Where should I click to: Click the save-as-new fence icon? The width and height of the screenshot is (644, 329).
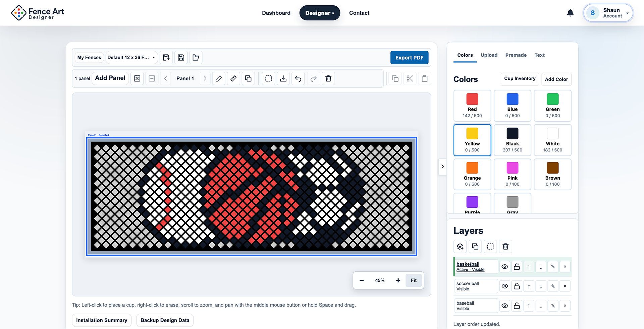166,57
